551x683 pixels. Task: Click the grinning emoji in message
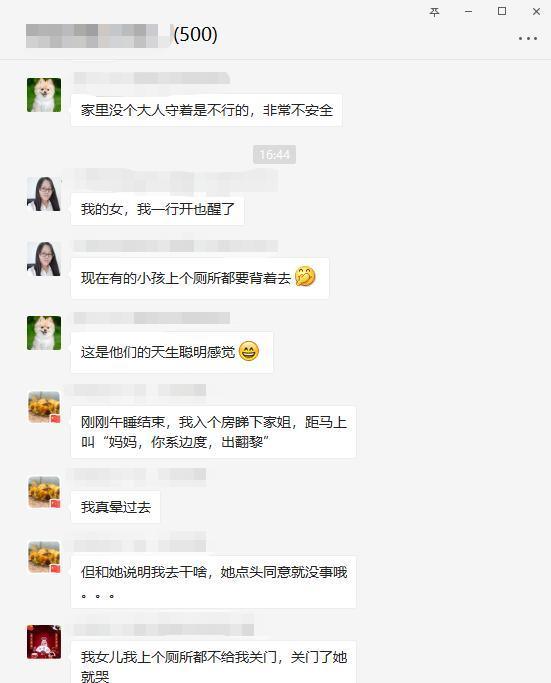tap(249, 351)
